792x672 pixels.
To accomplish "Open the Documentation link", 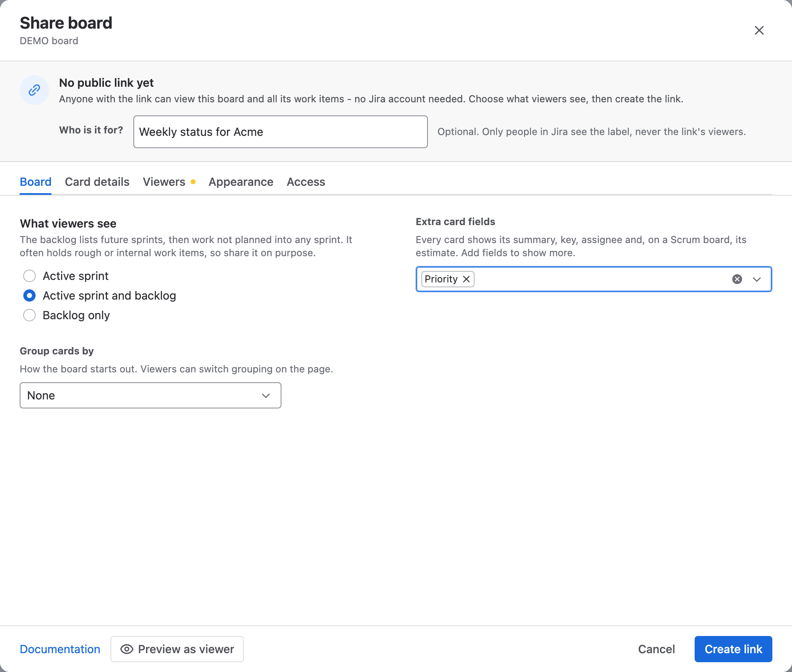I will tap(60, 649).
